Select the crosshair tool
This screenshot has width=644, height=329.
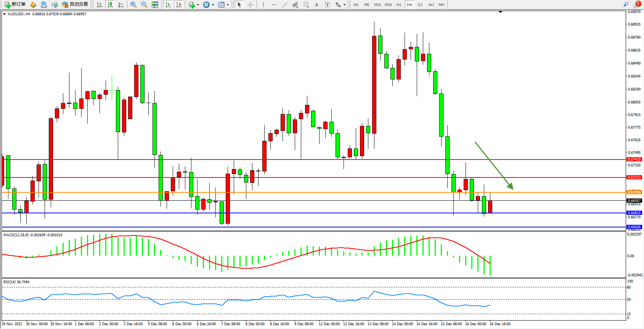[251, 5]
